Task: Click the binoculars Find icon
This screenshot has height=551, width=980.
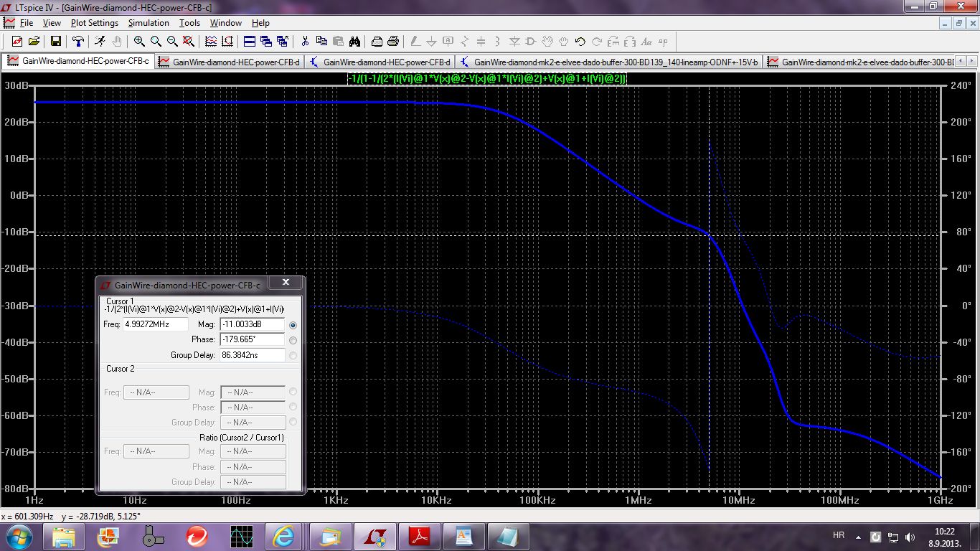Action: (x=354, y=42)
